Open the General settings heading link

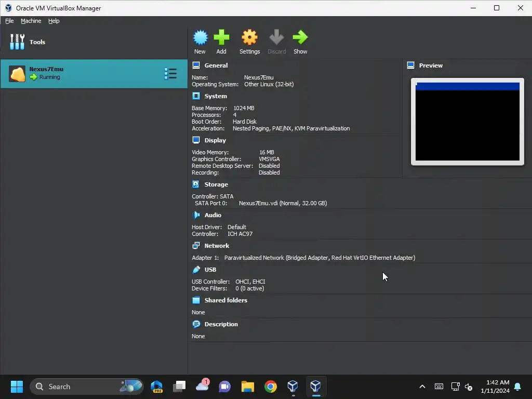pos(216,65)
